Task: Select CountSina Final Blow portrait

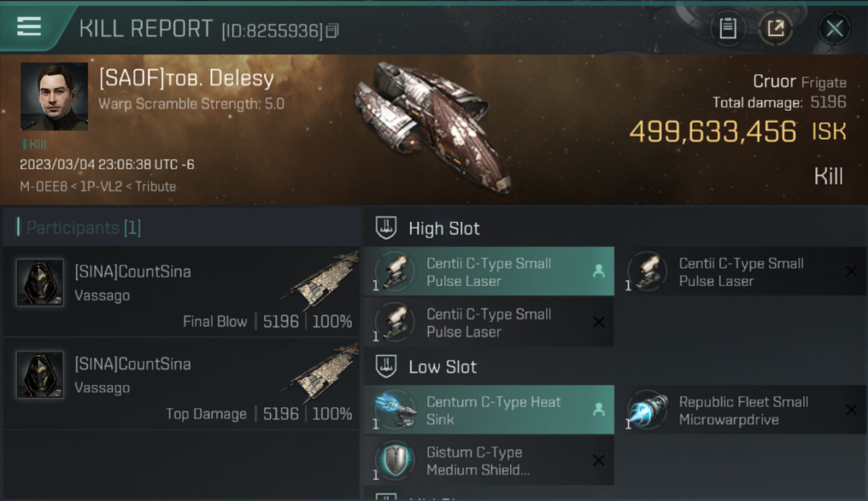Action: click(40, 283)
